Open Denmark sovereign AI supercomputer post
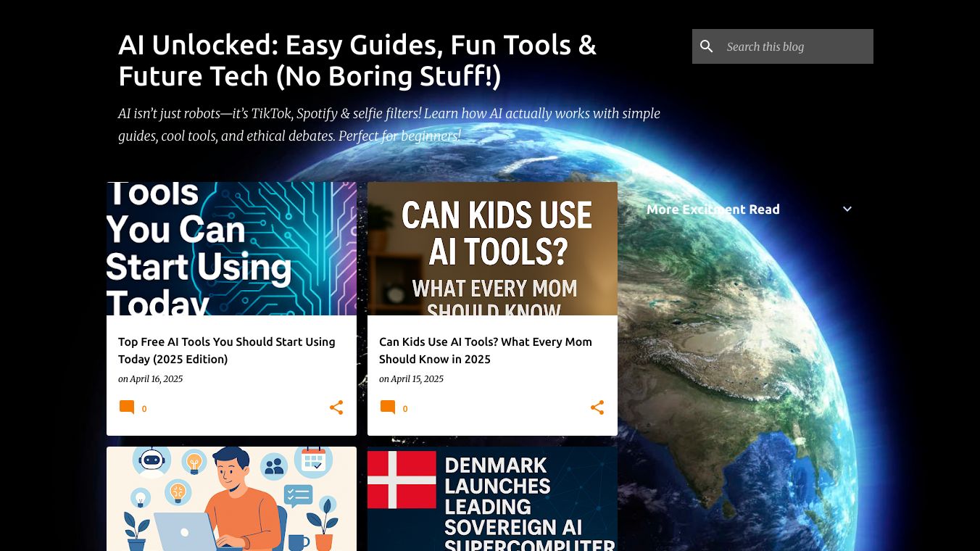Viewport: 980px width, 551px height. click(492, 499)
